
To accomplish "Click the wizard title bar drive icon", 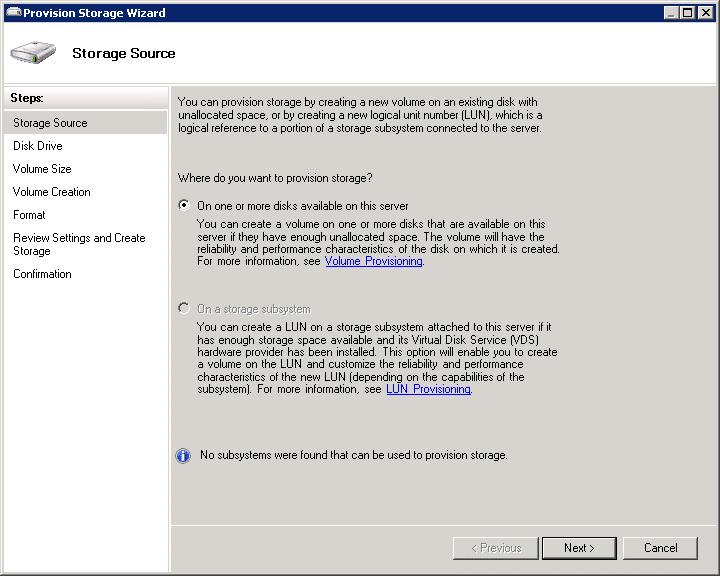I will pyautogui.click(x=14, y=12).
